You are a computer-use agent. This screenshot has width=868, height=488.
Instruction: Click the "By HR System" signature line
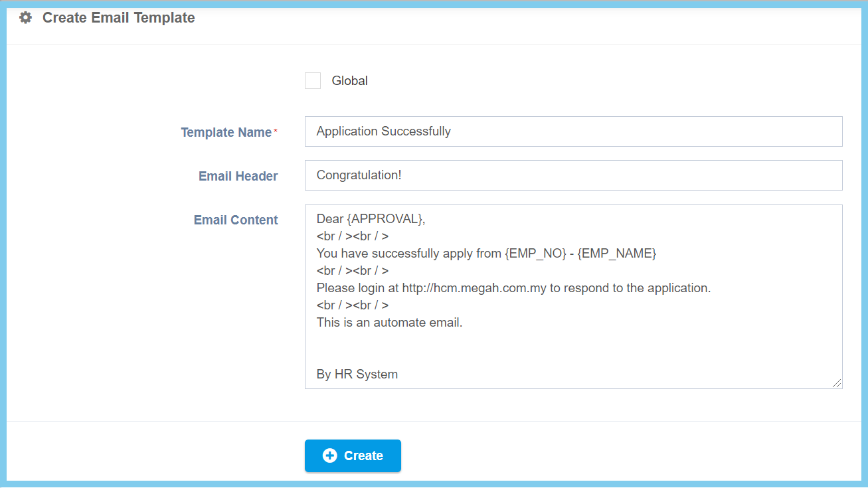(x=357, y=374)
